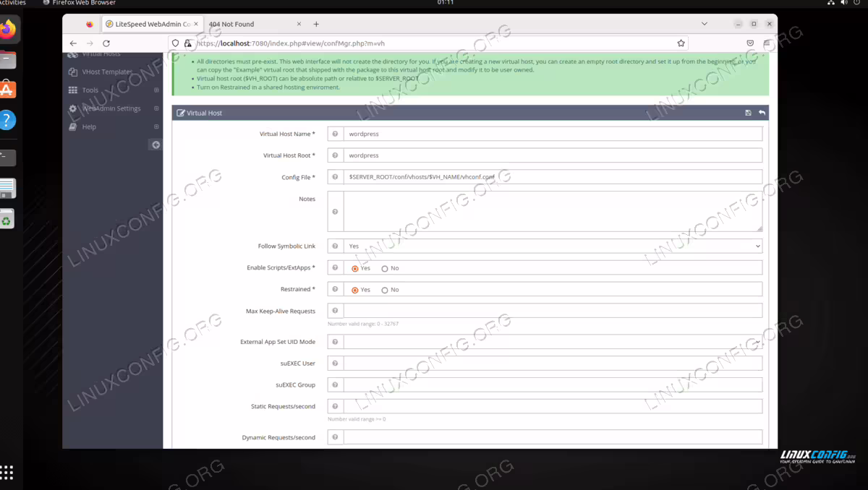
Task: Click the Max Keep-Alive Requests field
Action: tap(553, 311)
